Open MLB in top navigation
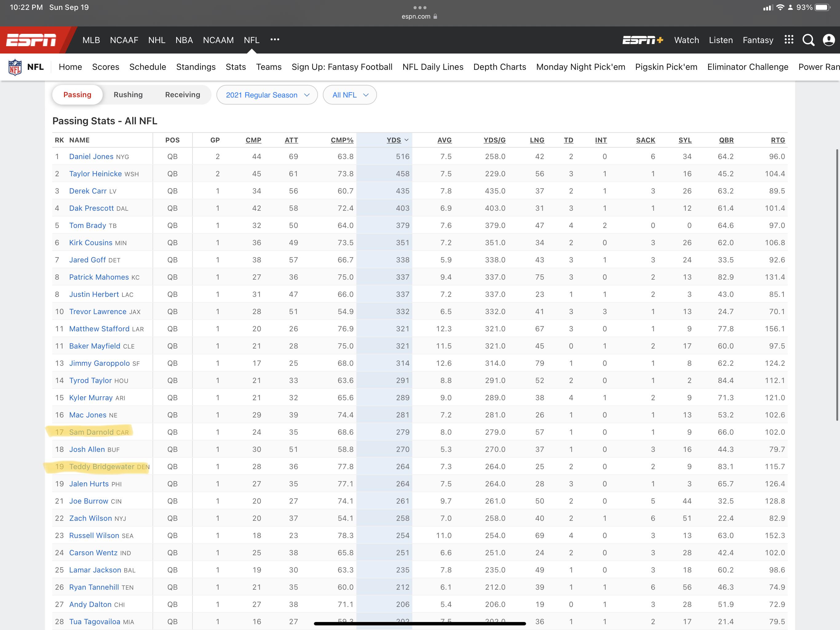Screen dimensions: 840x630 pyautogui.click(x=91, y=40)
